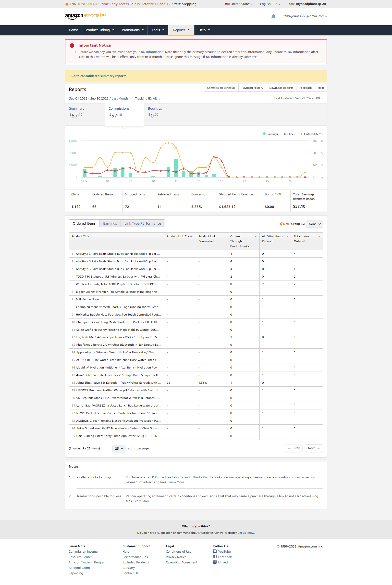This screenshot has height=585, width=392.
Task: Sort by All Other Items Ordered arrow
Action: tap(287, 236)
